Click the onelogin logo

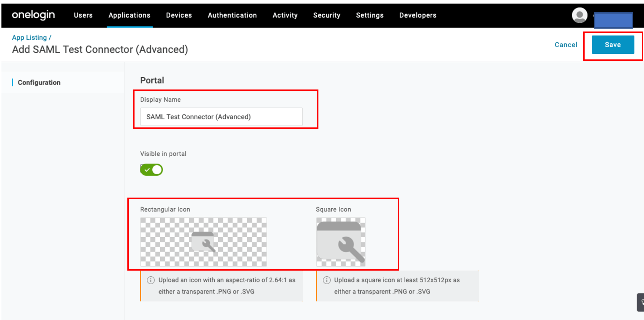(33, 15)
